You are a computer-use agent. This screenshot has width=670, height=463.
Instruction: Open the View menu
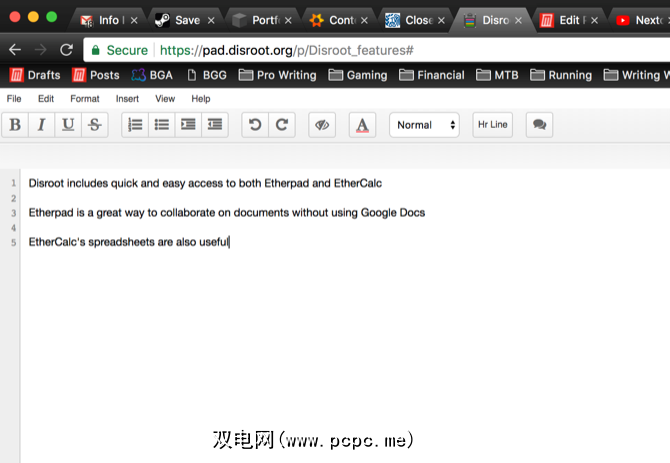[165, 99]
